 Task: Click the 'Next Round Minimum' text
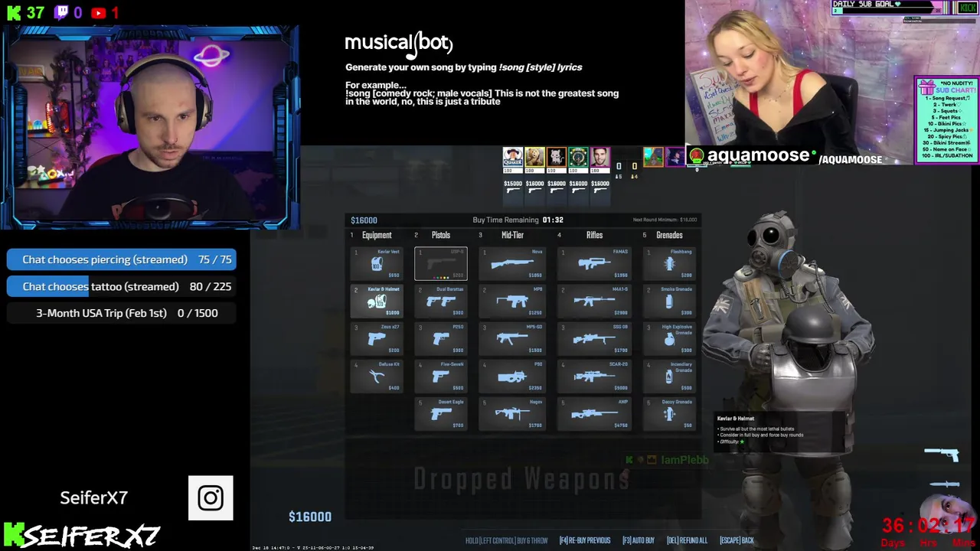(x=665, y=220)
